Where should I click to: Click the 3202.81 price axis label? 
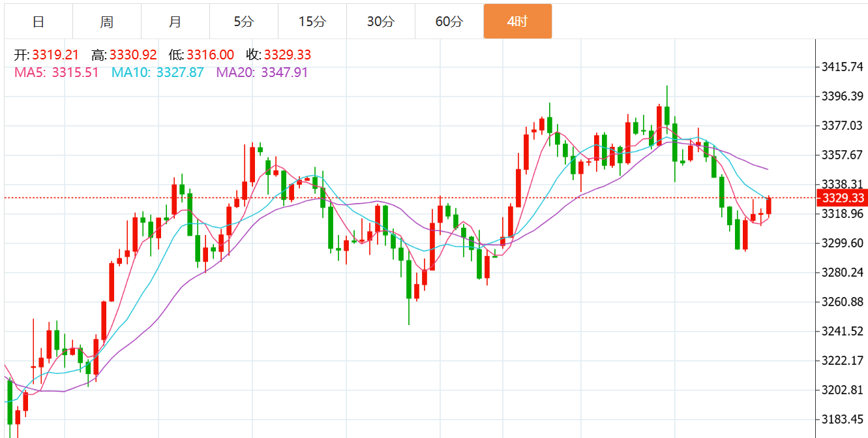[843, 390]
